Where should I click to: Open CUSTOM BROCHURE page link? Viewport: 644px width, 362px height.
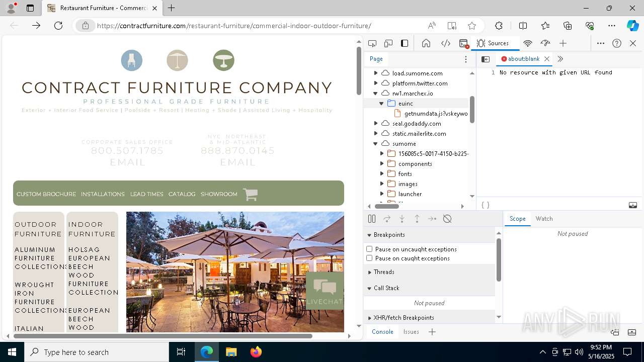[46, 194]
